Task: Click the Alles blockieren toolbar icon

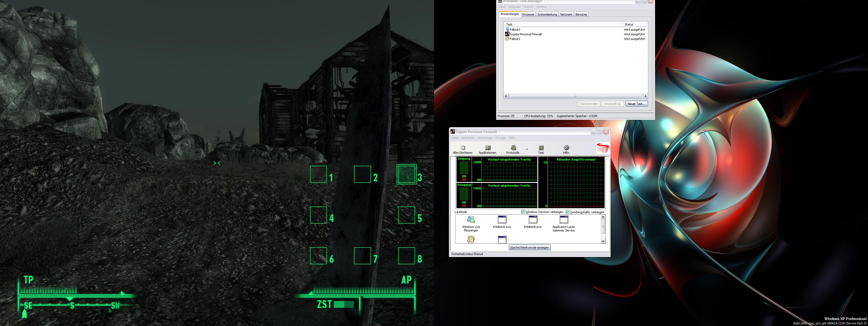Action: point(463,149)
